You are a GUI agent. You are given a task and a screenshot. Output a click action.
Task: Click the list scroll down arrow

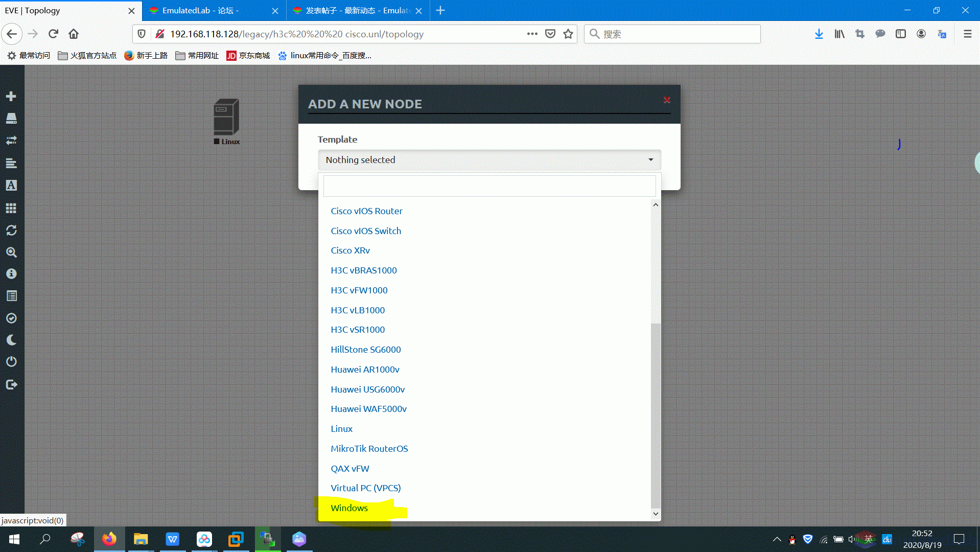(656, 514)
